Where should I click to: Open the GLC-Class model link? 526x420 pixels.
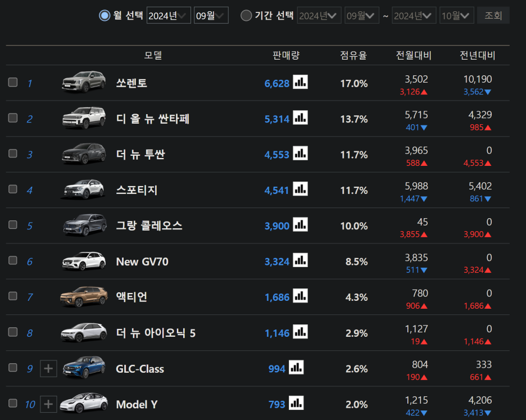coord(140,369)
